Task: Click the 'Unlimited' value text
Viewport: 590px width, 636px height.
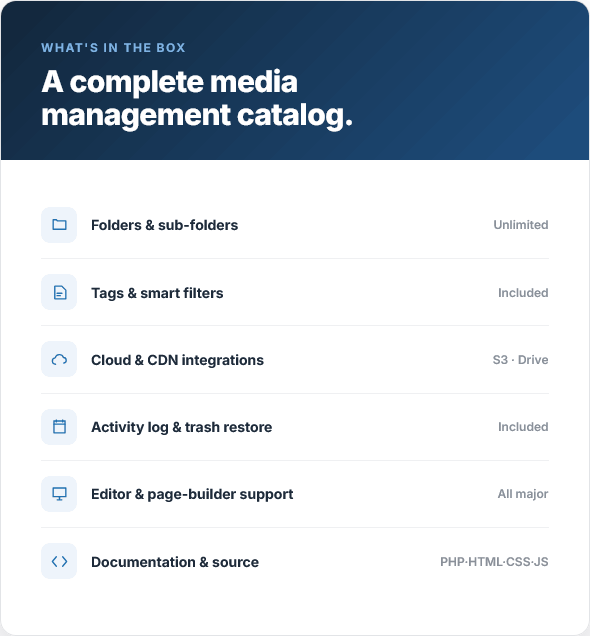Action: (x=521, y=225)
